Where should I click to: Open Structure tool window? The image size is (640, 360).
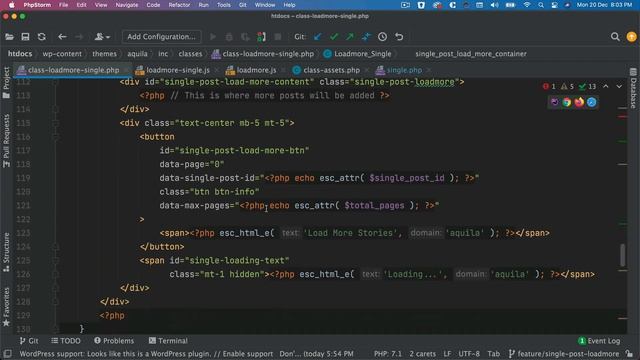point(6,252)
